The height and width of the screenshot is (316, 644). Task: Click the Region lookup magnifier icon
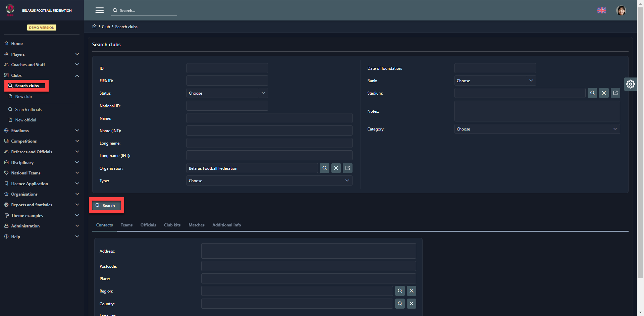[400, 291]
